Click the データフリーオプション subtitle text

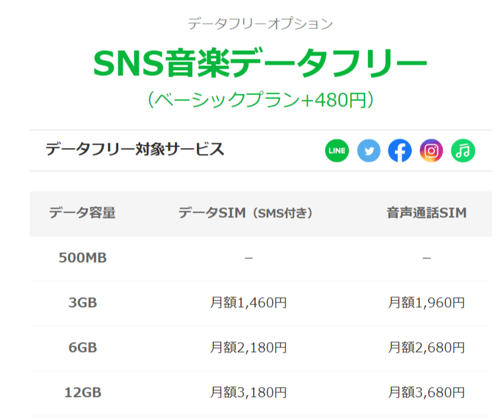point(260,24)
